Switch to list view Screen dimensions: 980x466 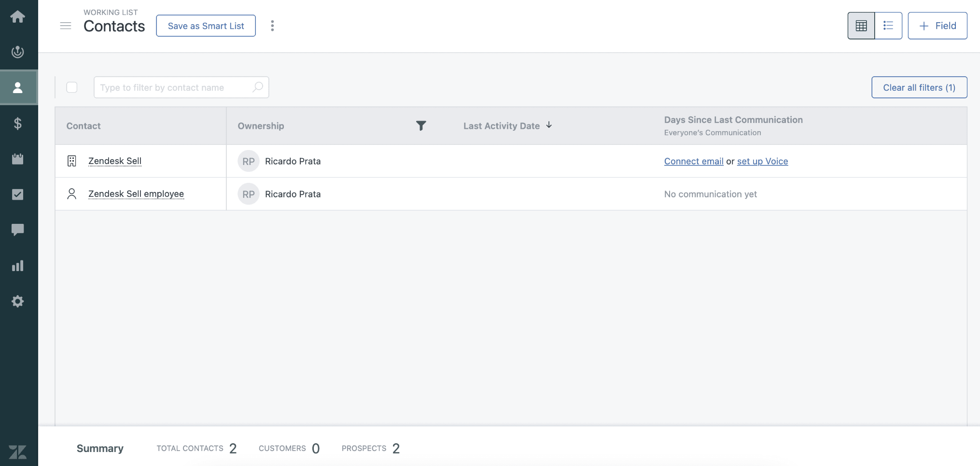(888, 26)
